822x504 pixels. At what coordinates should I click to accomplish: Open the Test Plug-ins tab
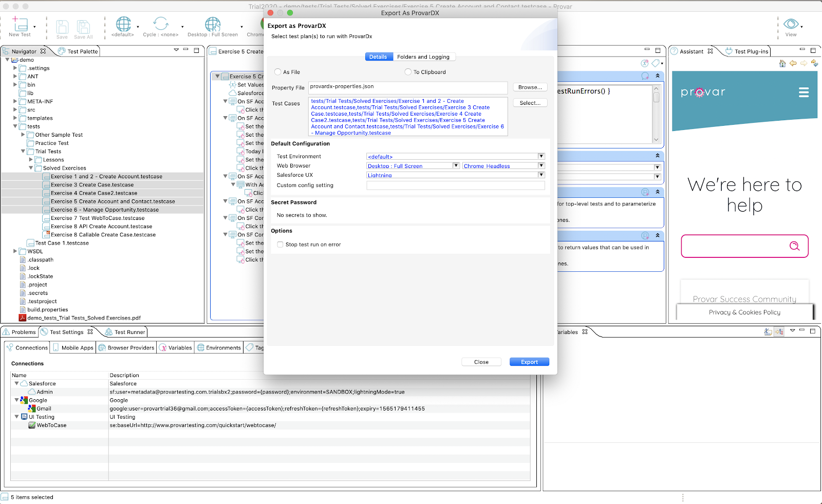[746, 51]
